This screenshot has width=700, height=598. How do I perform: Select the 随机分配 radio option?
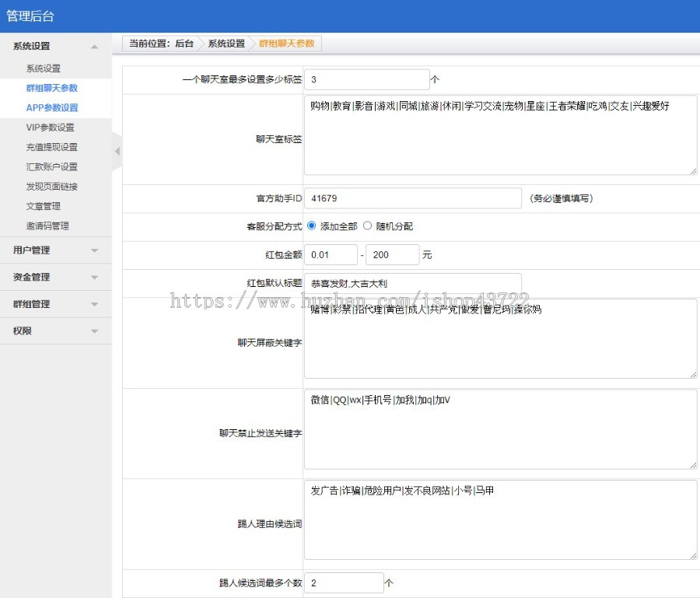pos(367,226)
